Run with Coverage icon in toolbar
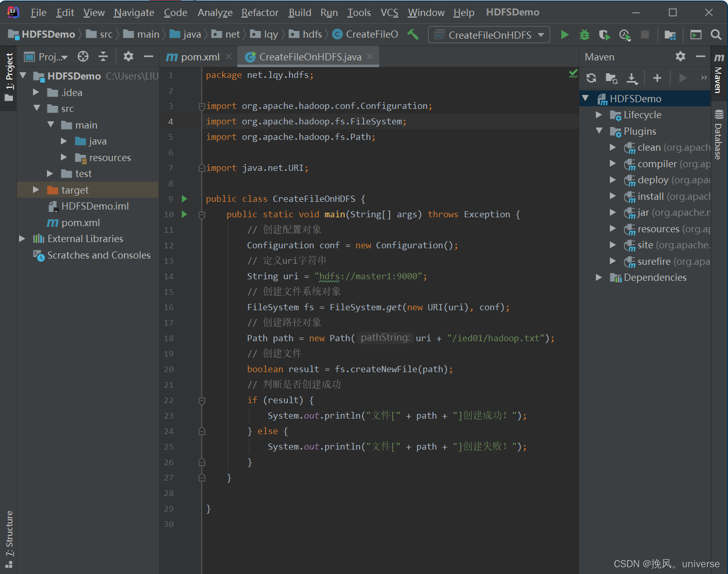 click(604, 35)
